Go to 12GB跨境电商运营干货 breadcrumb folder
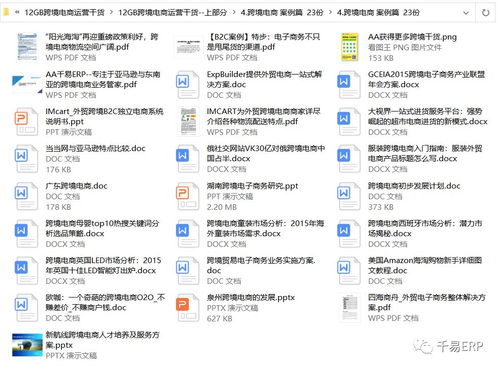Viewport: 499px width, 368px height. 64,13
